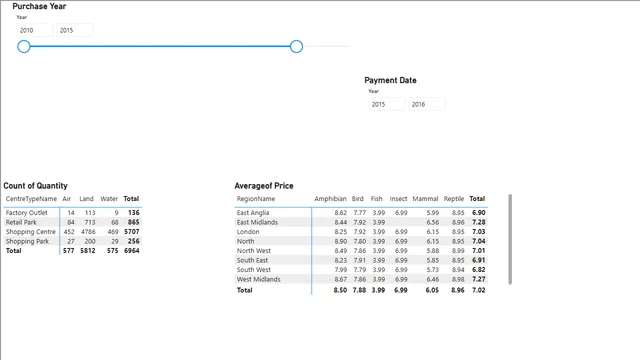Select the East Midlands row label
Screen dimensions: 640x360
257,222
